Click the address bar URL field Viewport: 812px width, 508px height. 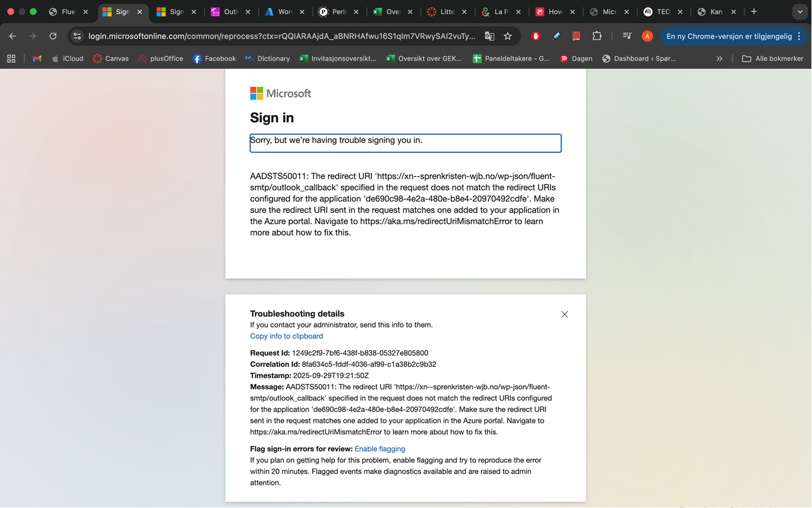pyautogui.click(x=282, y=36)
